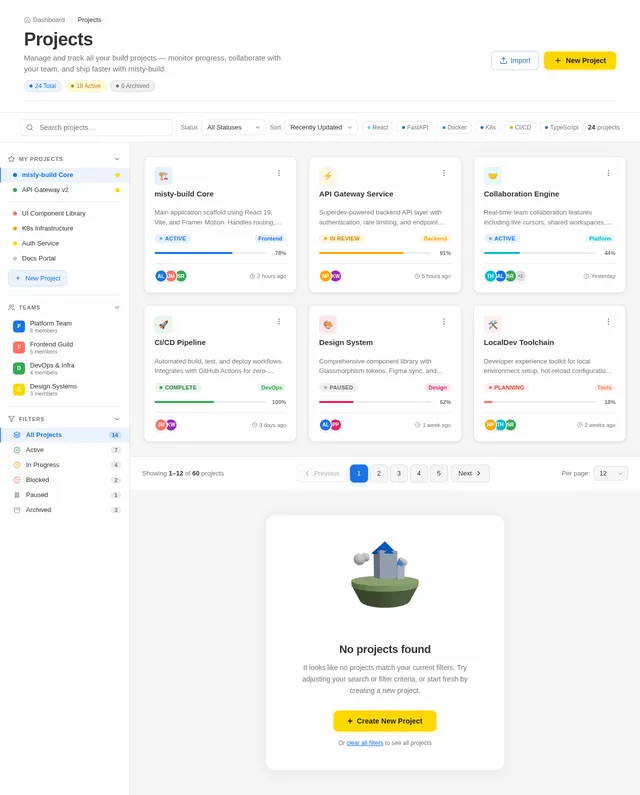Screen dimensions: 640x795
Task: Open the All Statuses dropdown
Action: (x=233, y=127)
